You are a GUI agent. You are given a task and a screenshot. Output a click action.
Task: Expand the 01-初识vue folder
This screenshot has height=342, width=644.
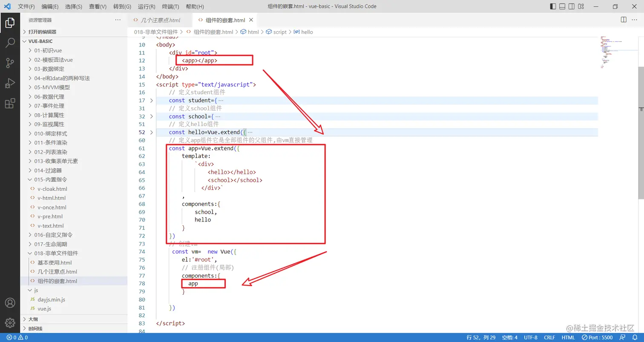(x=74, y=51)
